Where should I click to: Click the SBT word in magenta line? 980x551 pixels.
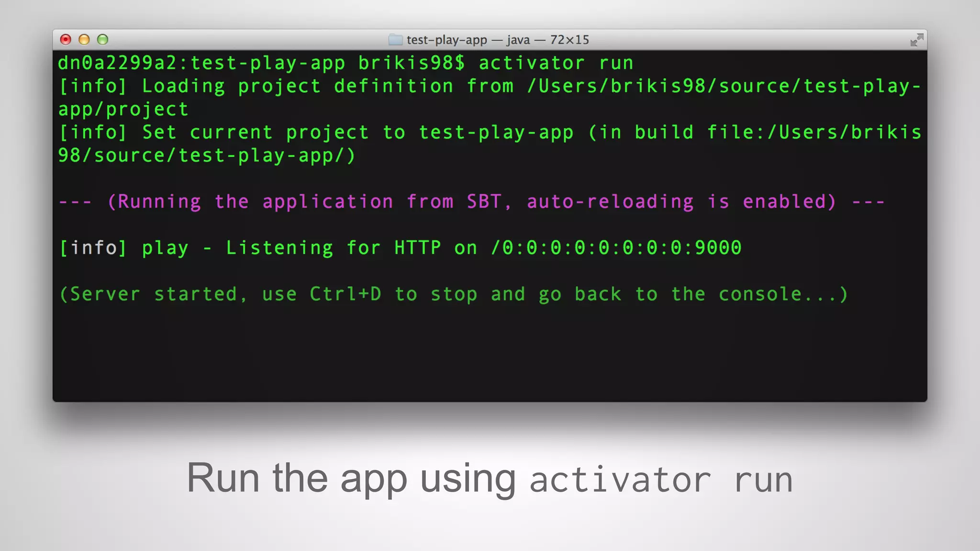tap(484, 202)
